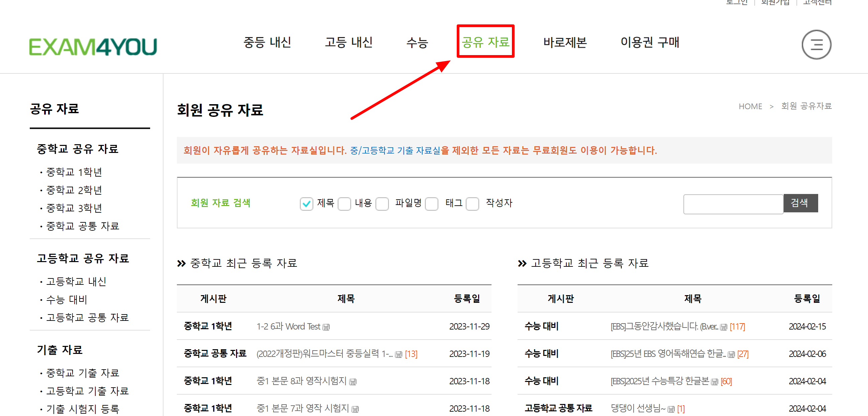
Task: Click inside the search text field
Action: [733, 204]
